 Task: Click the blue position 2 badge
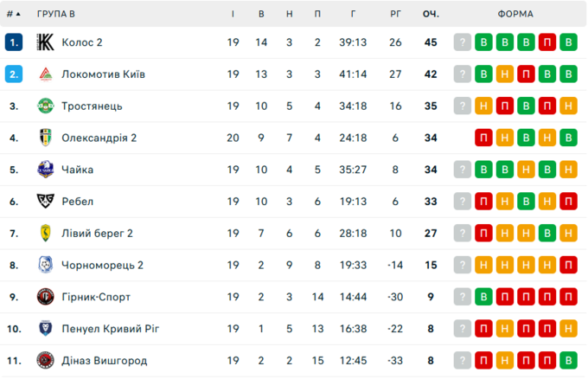click(x=13, y=74)
